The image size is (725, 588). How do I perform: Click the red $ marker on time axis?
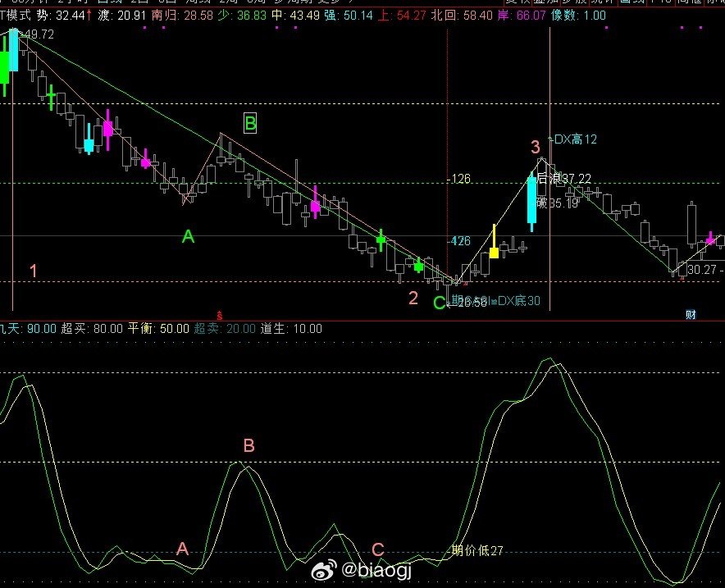220,316
